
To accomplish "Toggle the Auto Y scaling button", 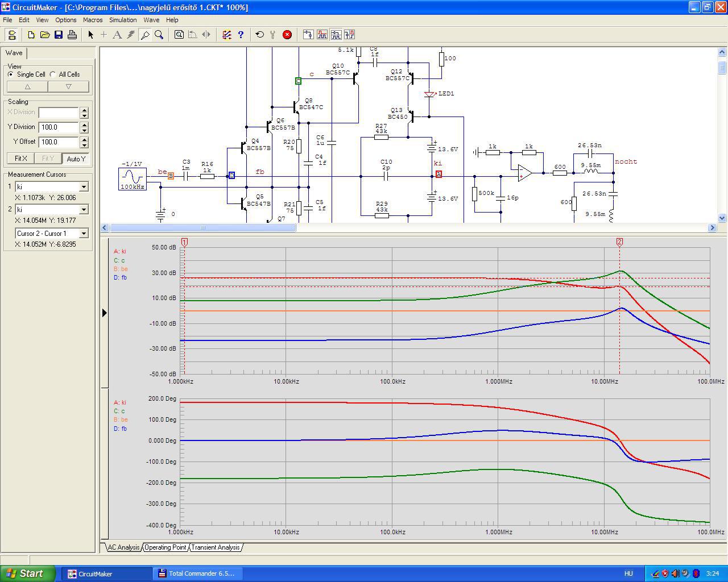I will point(76,159).
